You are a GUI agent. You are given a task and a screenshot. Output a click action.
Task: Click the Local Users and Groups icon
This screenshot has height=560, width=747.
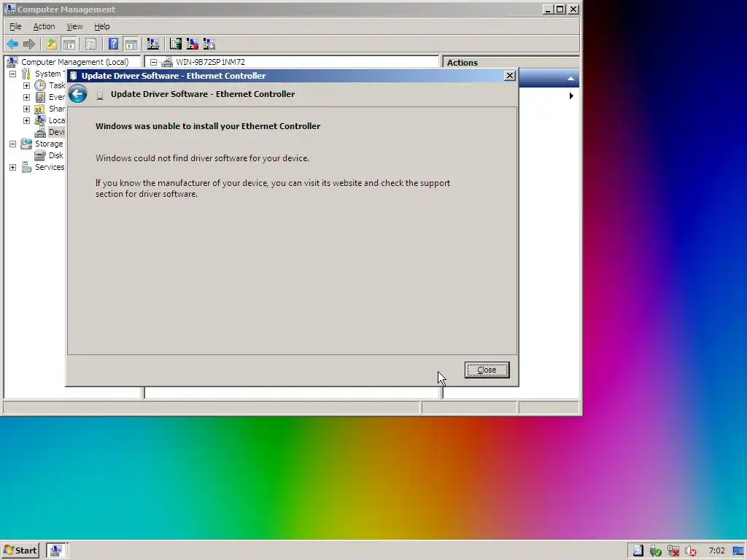(40, 120)
